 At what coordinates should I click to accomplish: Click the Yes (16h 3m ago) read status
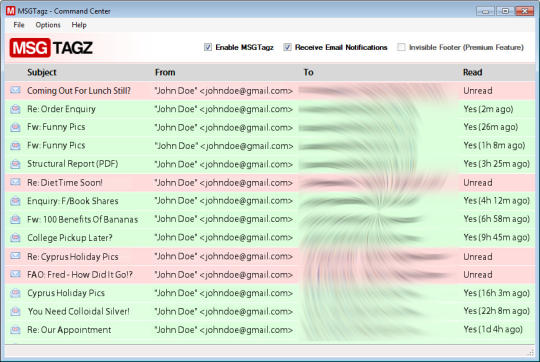tap(497, 293)
